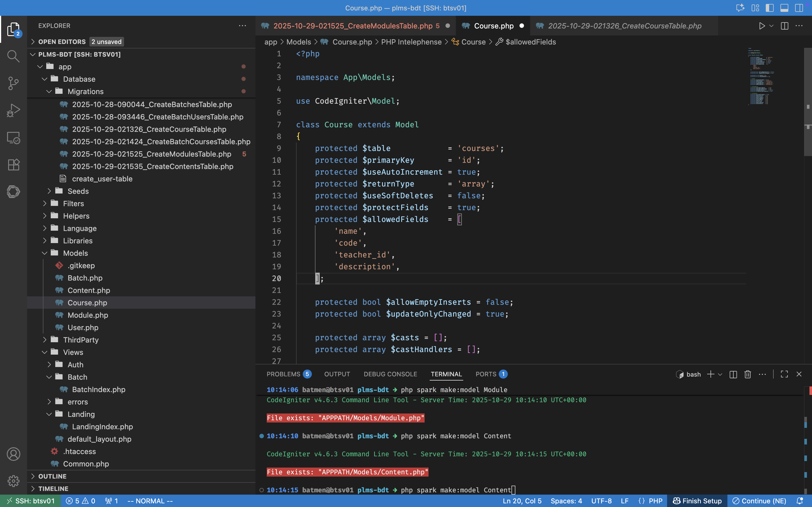Toggle the primary sidebar layout button
Viewport: 812px width, 507px height.
pos(769,8)
